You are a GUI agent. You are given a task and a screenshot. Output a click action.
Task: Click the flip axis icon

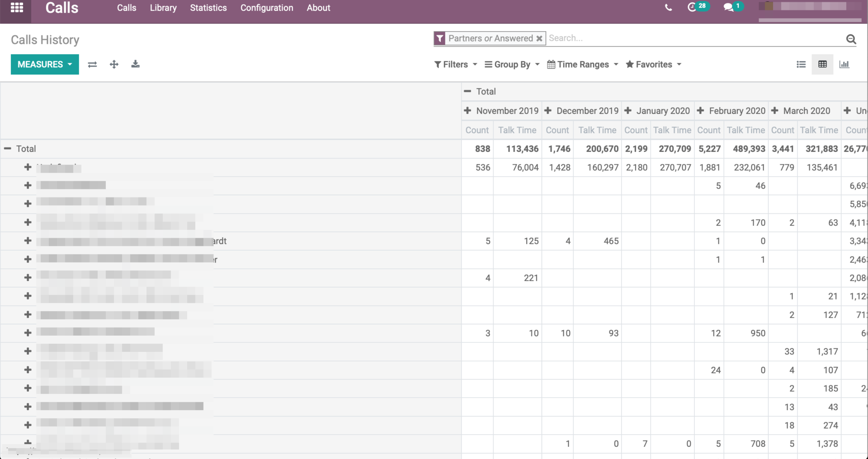(92, 65)
